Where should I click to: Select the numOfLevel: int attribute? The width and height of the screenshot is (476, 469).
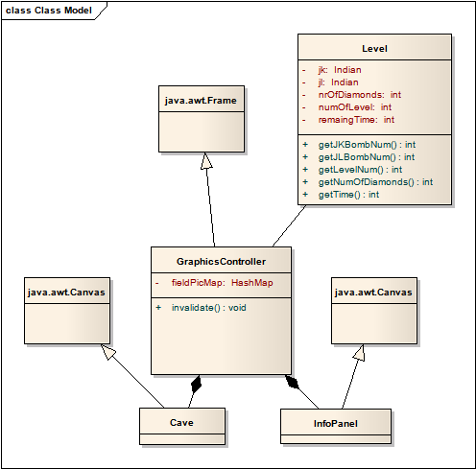pyautogui.click(x=355, y=107)
